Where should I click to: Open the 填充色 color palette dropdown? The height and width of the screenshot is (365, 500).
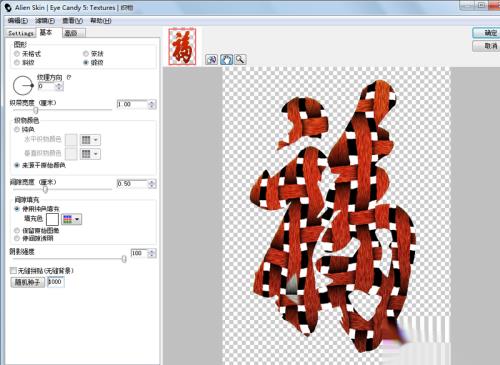coord(72,219)
